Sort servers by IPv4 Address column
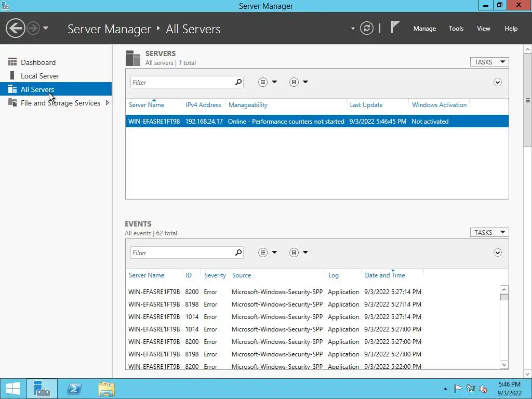Screen dimensions: 532x399 pos(203,105)
